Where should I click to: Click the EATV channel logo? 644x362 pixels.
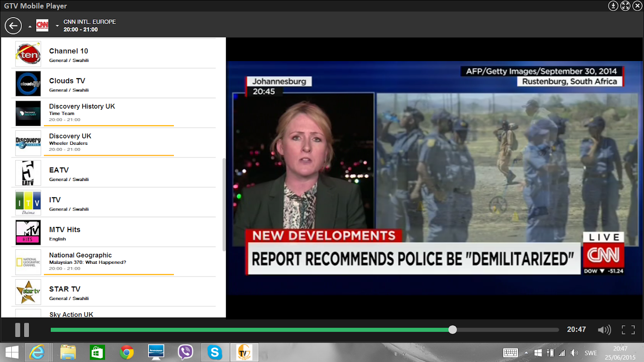(28, 173)
